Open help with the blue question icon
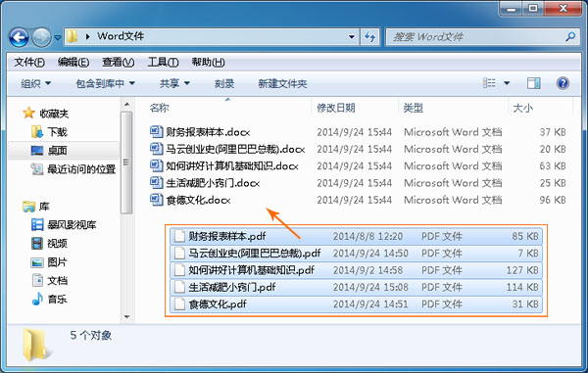This screenshot has width=588, height=373. (x=563, y=83)
